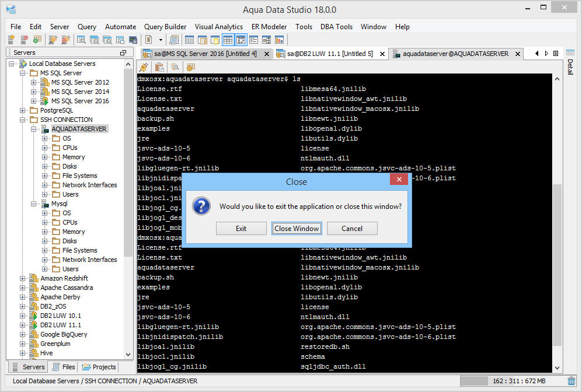
Task: Select Greenplum in server tree
Action: pos(55,344)
